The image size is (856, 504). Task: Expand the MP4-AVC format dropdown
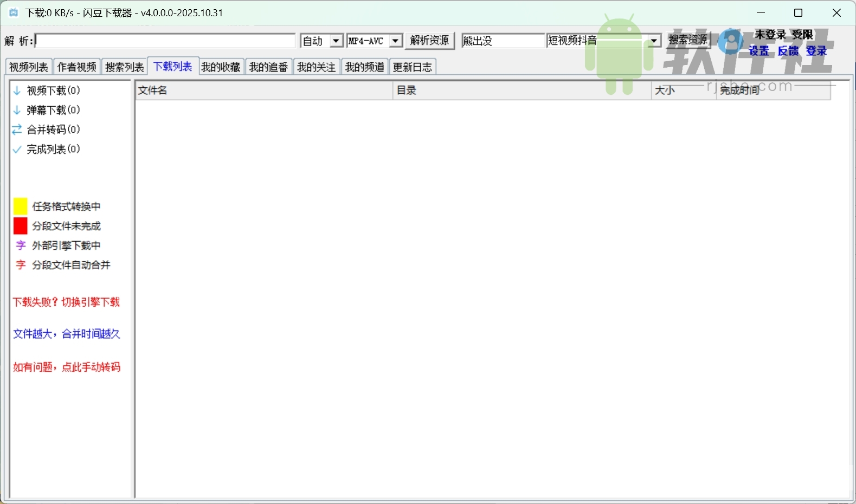396,41
